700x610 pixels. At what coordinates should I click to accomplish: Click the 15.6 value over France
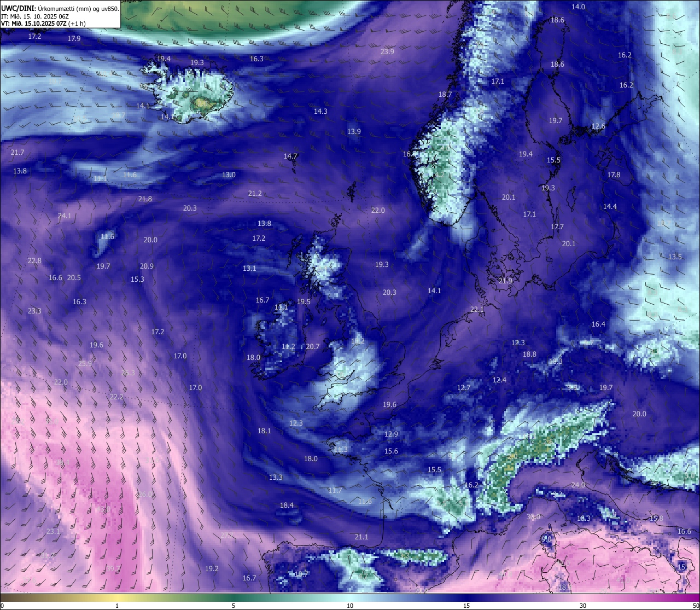point(391,451)
